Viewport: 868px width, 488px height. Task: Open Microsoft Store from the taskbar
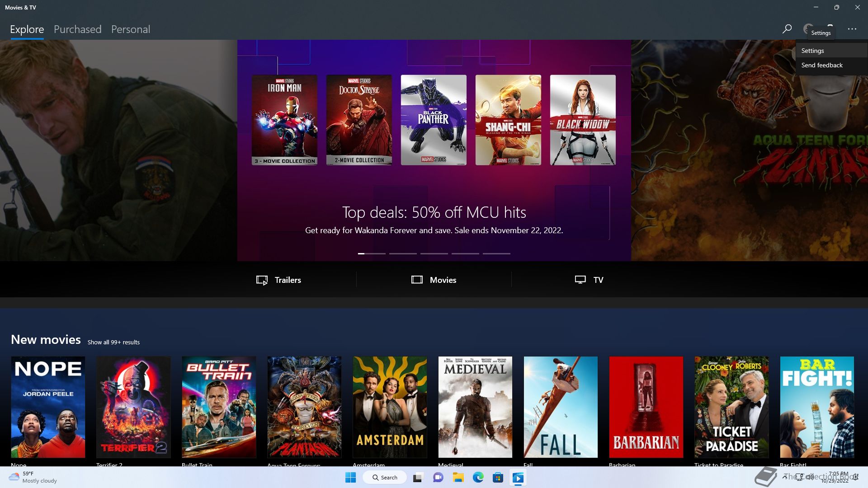(x=498, y=478)
